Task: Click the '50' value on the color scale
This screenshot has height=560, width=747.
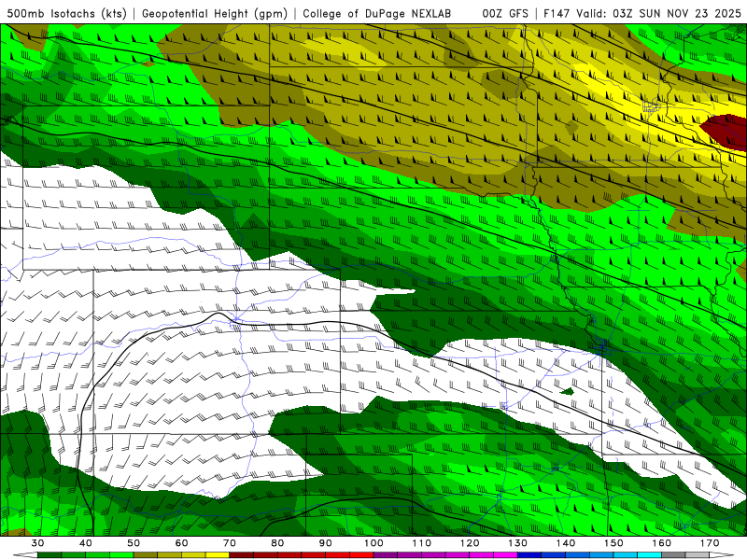Action: click(x=134, y=543)
